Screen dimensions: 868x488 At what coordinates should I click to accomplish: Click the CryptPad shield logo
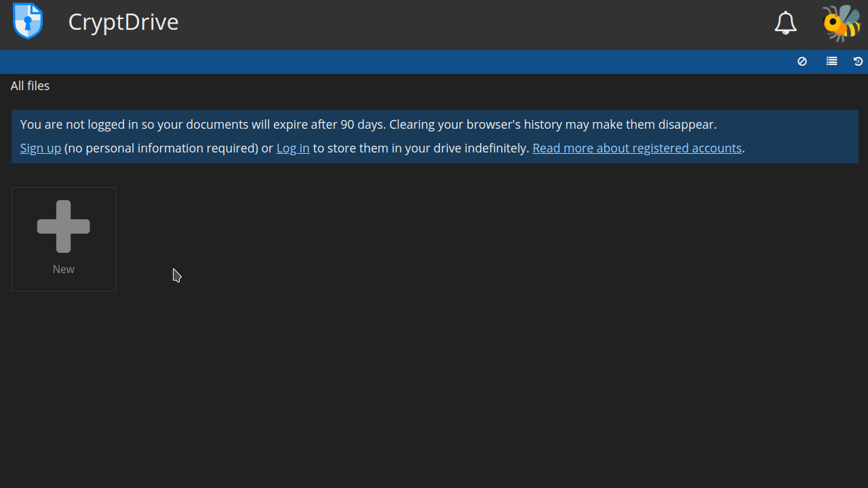tap(28, 22)
